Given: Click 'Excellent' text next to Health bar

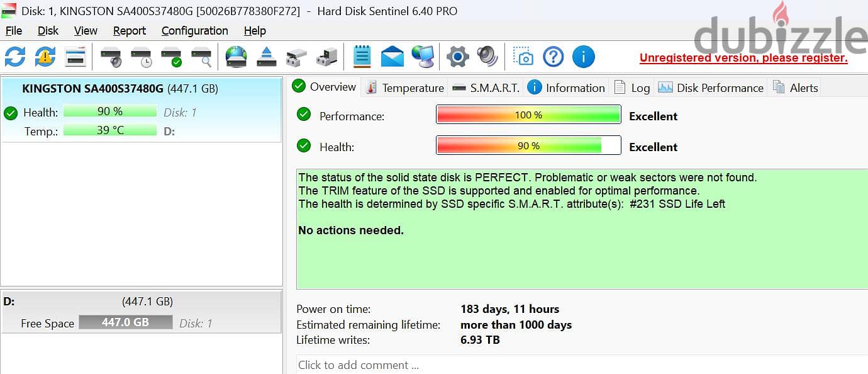Looking at the screenshot, I should click(653, 147).
